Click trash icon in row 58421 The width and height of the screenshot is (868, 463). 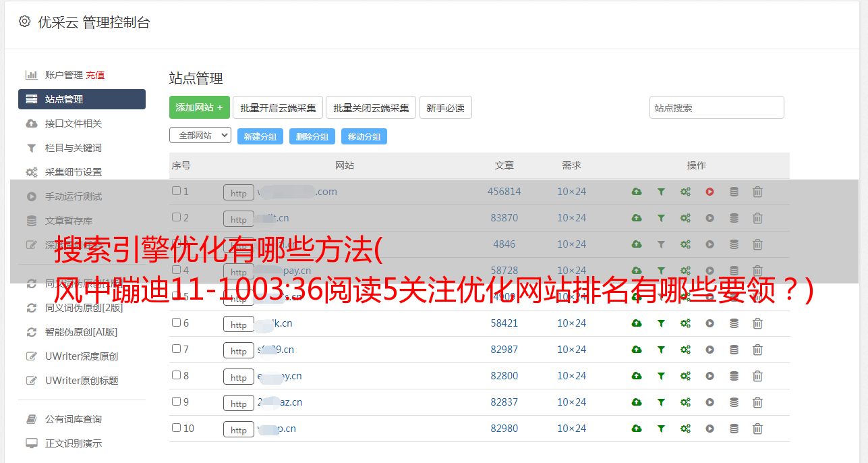757,323
